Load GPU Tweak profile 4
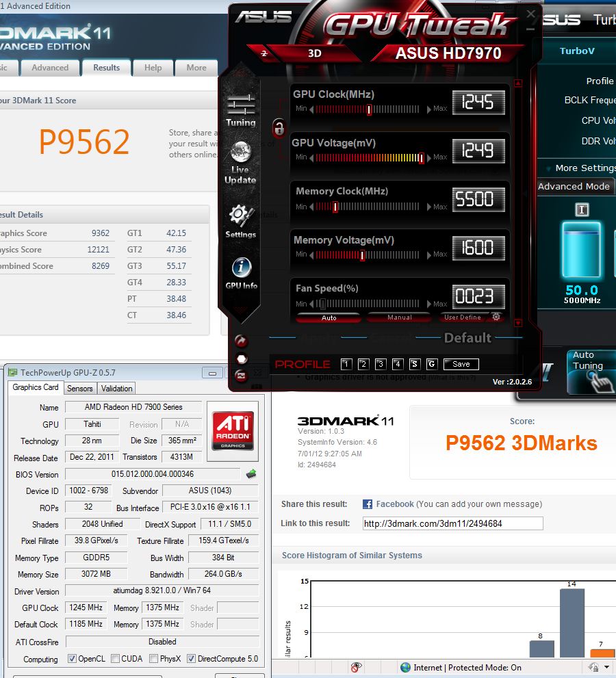This screenshot has height=678, width=616. [398, 364]
